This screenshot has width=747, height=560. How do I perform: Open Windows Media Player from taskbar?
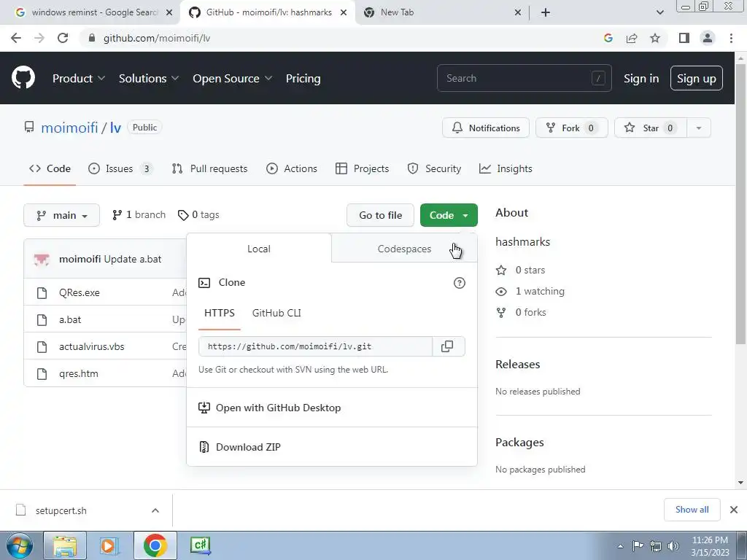coord(109,545)
